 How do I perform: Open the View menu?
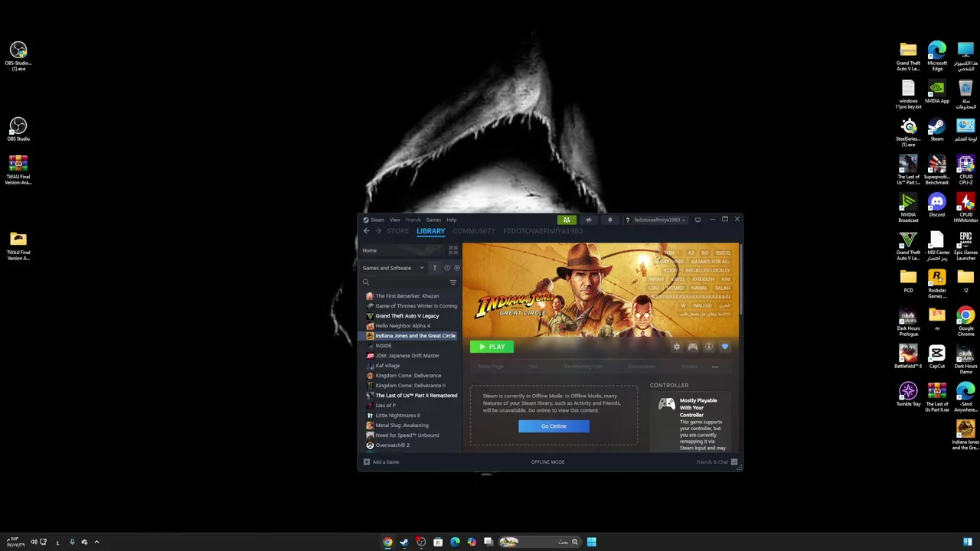394,220
